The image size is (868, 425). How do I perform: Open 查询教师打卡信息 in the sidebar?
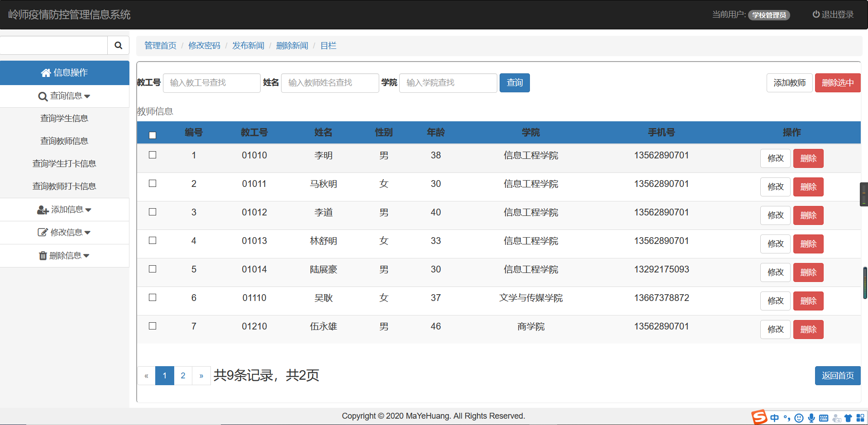pos(64,186)
